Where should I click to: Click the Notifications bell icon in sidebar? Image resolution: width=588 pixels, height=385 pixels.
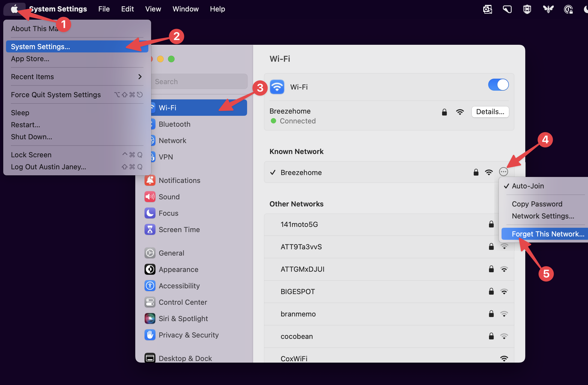point(150,180)
